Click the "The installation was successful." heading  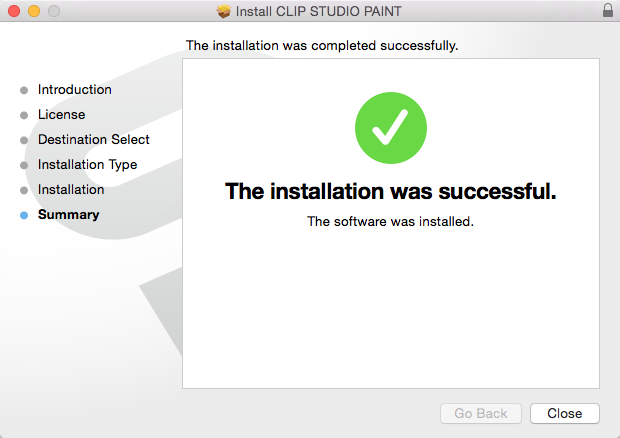click(x=390, y=191)
